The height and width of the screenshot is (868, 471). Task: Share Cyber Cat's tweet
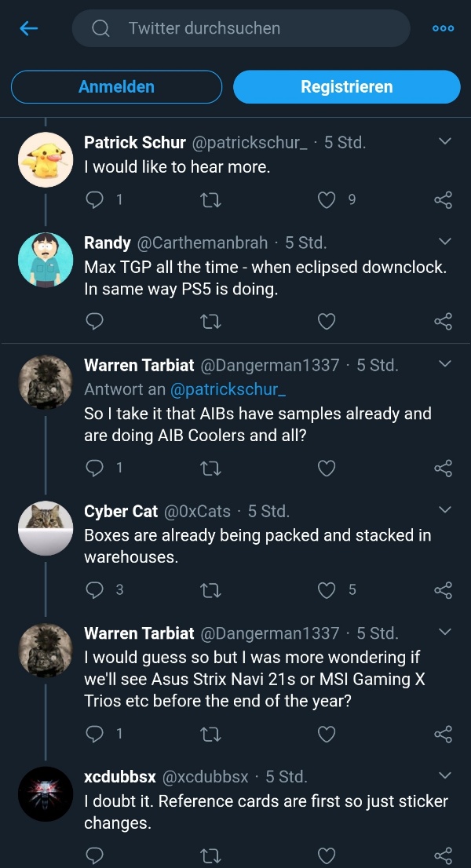[x=443, y=589]
